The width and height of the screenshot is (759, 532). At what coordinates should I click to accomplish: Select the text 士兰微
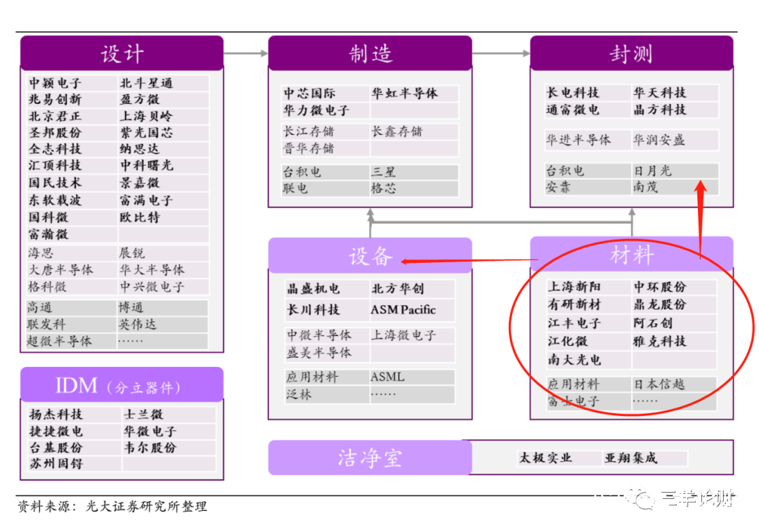coord(144,414)
